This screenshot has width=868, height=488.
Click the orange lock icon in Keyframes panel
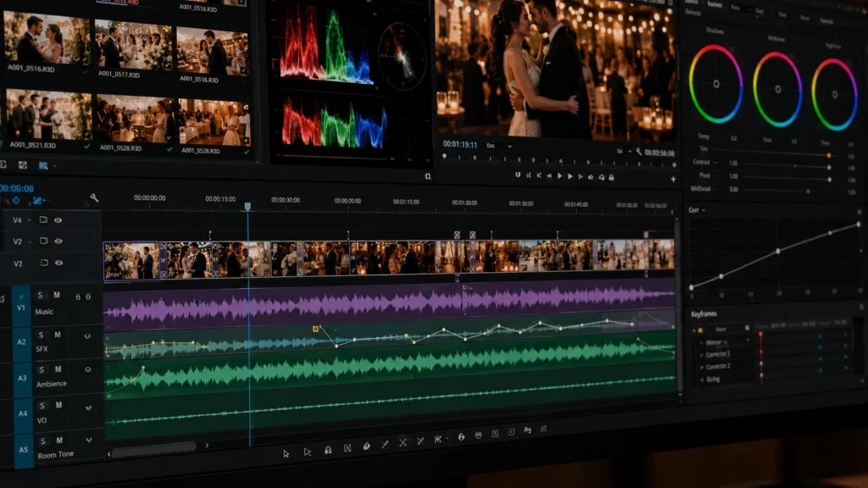[700, 330]
